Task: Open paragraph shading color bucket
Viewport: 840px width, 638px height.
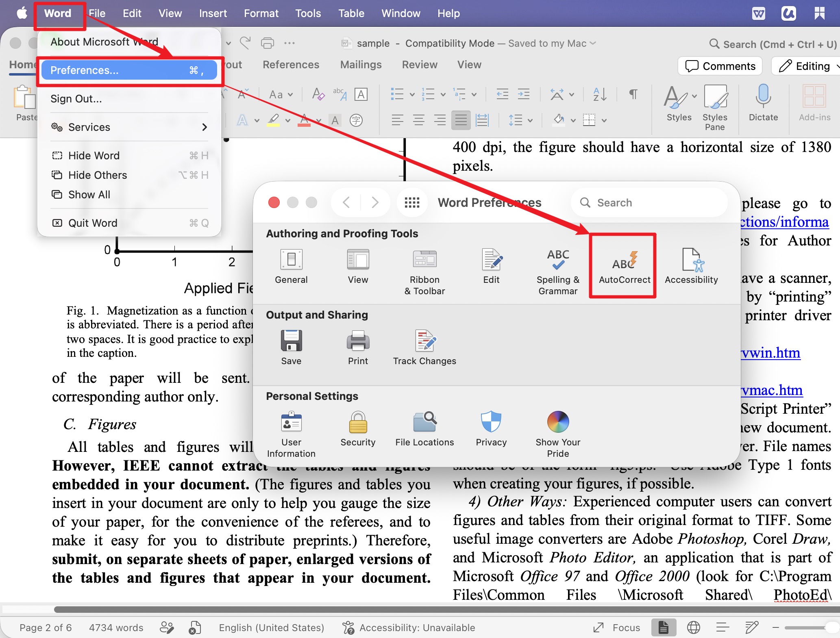Action: tap(559, 120)
